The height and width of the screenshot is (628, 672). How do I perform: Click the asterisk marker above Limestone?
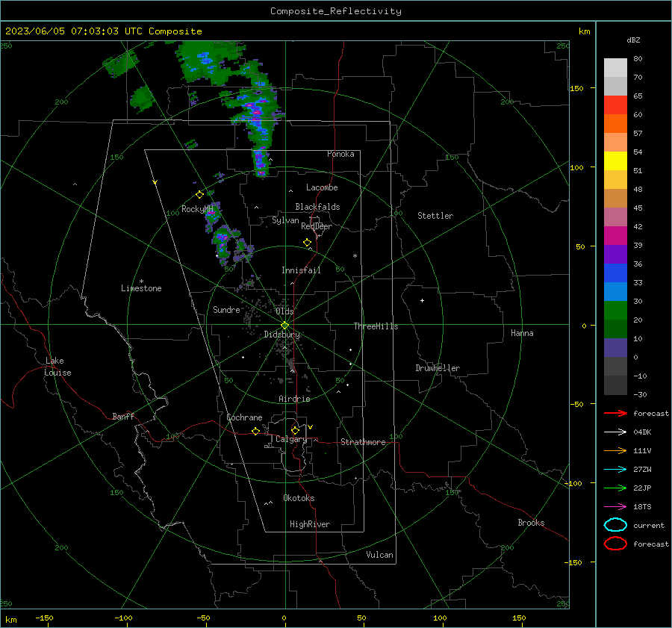[x=141, y=282]
